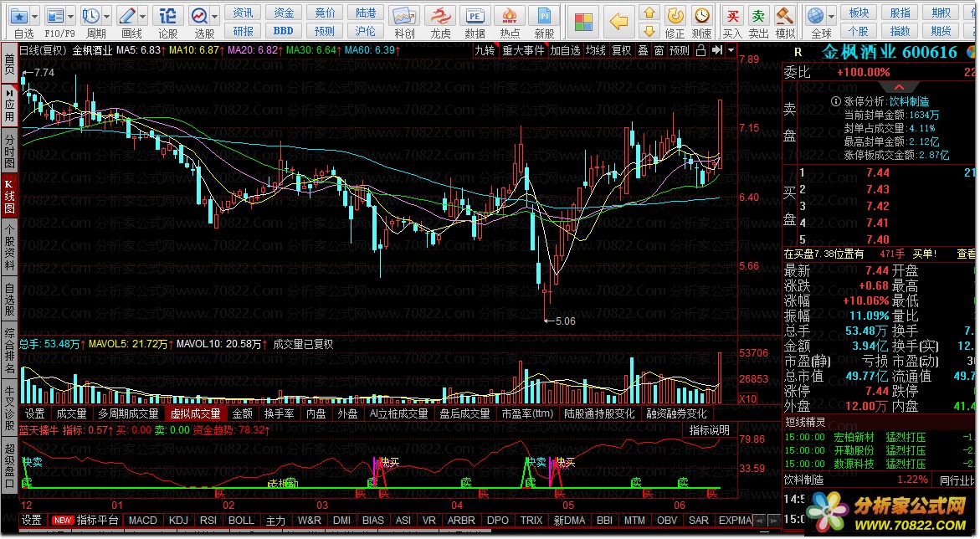Open the NEW 指标平台 indicator platform
980x539 pixels.
coord(85,521)
